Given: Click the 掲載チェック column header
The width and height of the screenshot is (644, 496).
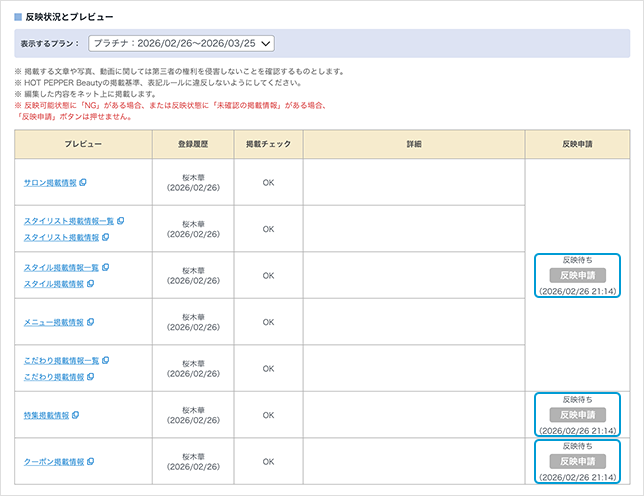Looking at the screenshot, I should tap(269, 144).
